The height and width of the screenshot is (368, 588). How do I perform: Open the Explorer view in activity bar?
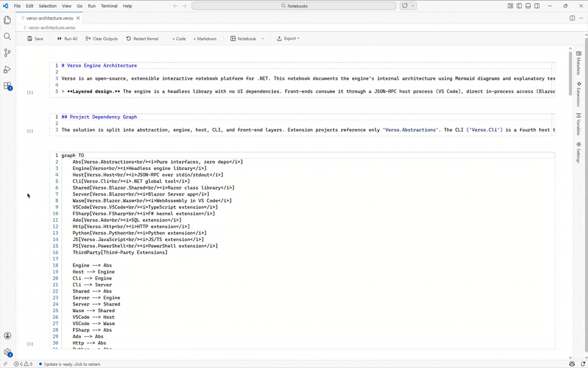(7, 20)
